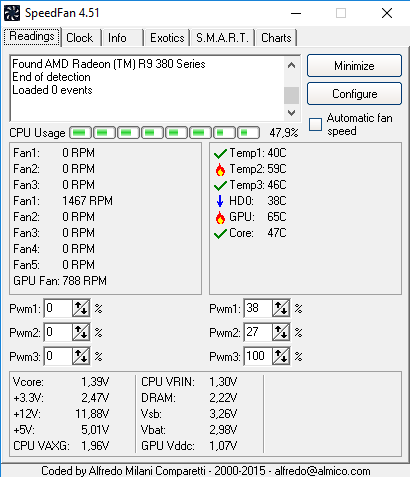Focus the left Pwm2 value field
The image size is (410, 477).
[58, 332]
